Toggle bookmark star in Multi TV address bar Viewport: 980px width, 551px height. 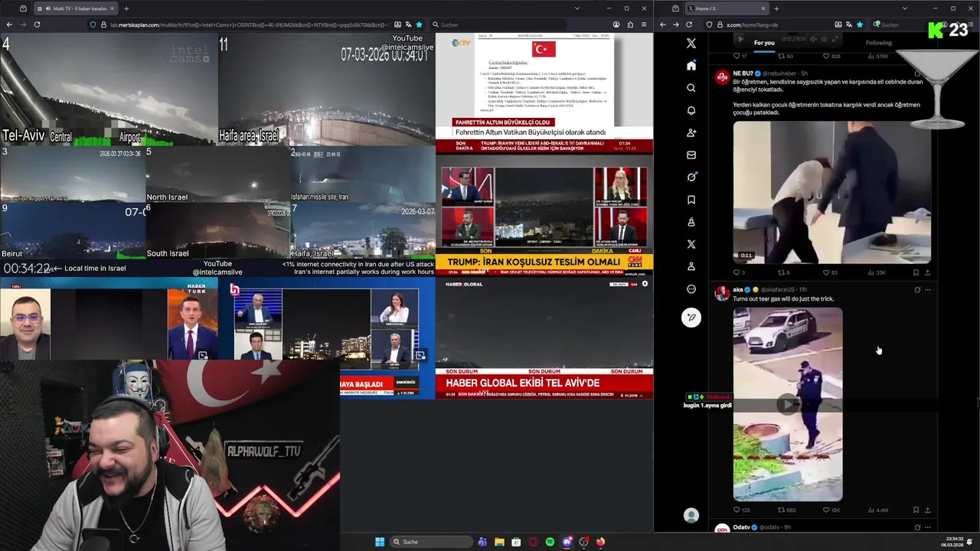pyautogui.click(x=419, y=24)
